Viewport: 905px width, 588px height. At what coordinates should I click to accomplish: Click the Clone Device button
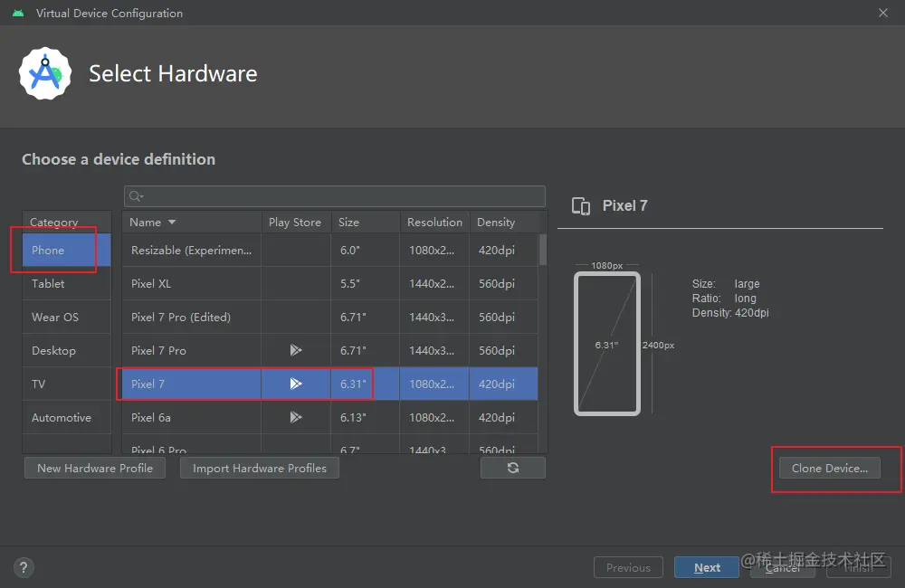pyautogui.click(x=829, y=468)
